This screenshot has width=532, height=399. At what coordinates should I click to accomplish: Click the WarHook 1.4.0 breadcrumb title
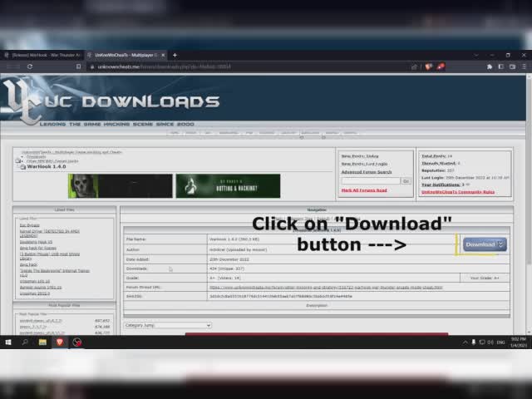(x=47, y=166)
